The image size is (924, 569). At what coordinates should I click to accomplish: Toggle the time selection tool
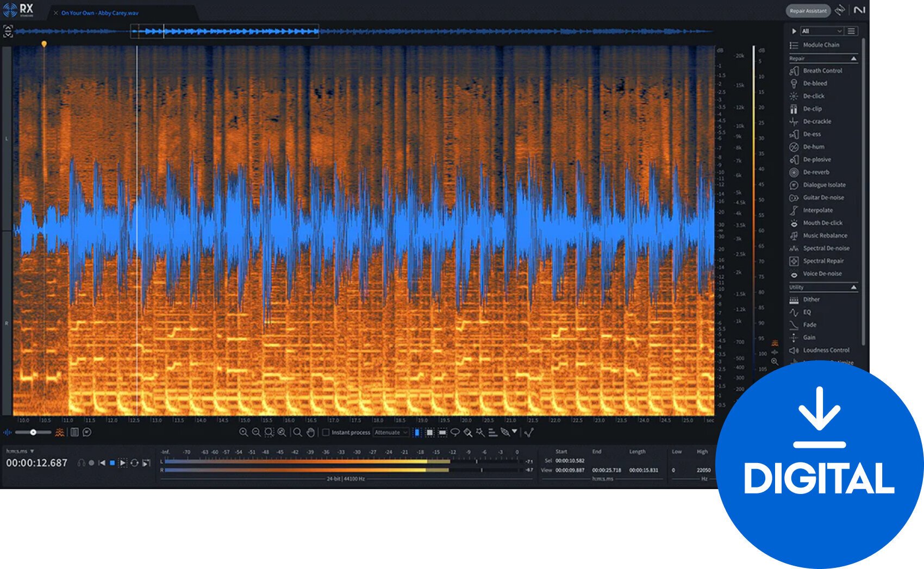click(x=417, y=433)
